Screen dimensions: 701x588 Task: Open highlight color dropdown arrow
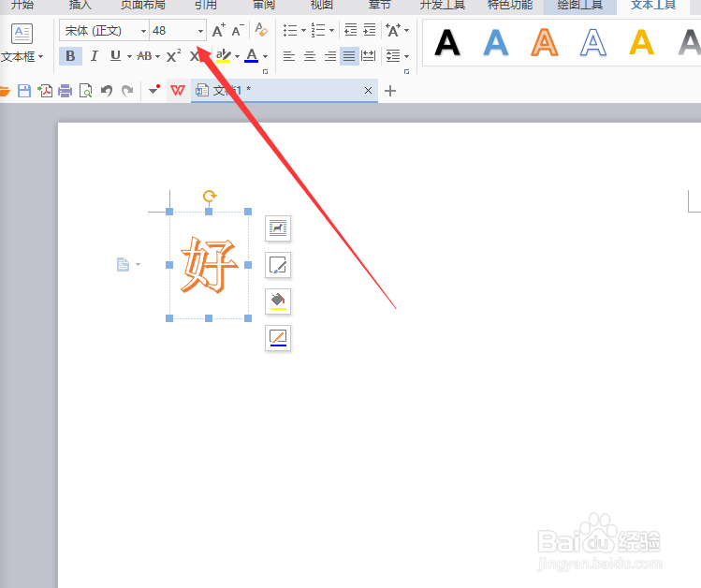coord(238,56)
